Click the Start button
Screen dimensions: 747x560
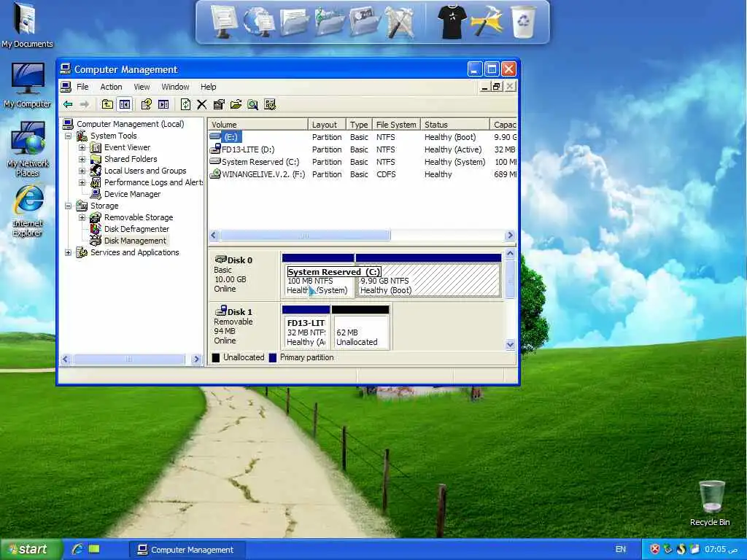[31, 549]
